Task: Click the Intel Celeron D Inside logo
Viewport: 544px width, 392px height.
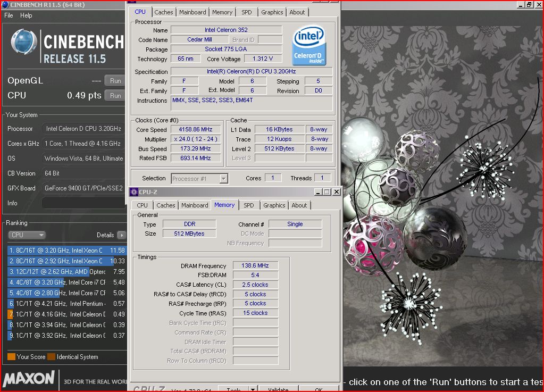Action: tap(309, 45)
